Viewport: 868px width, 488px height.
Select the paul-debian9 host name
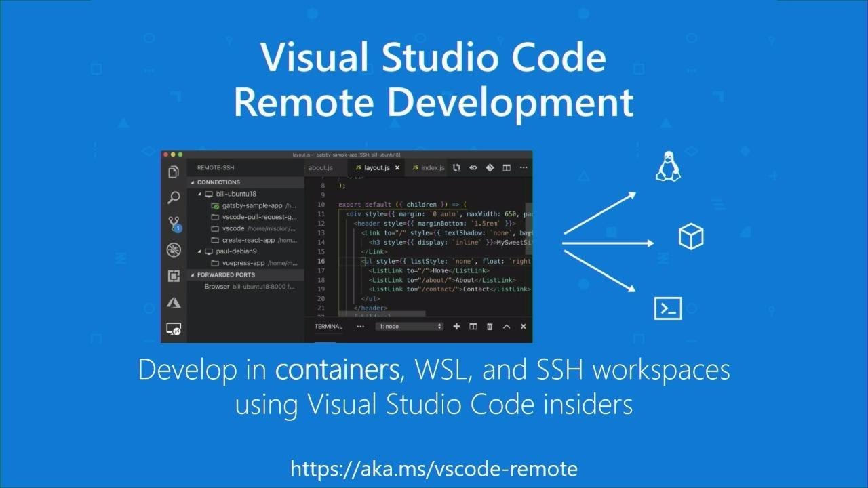pos(237,251)
